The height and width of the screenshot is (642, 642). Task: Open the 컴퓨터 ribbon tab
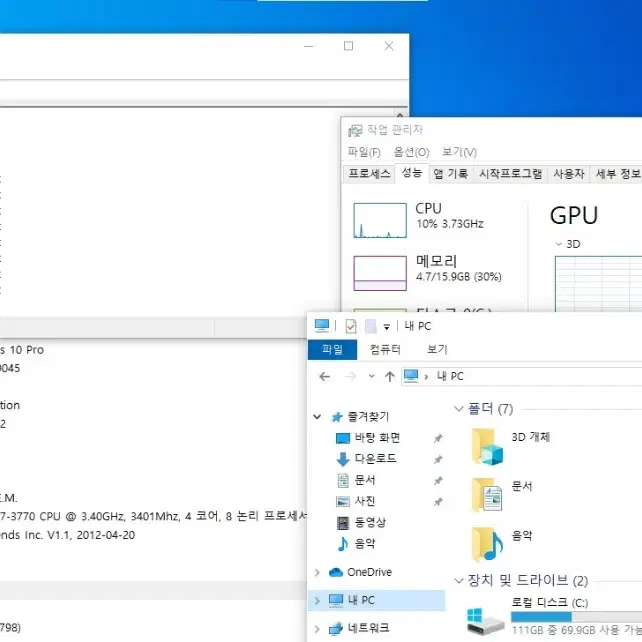coord(385,350)
